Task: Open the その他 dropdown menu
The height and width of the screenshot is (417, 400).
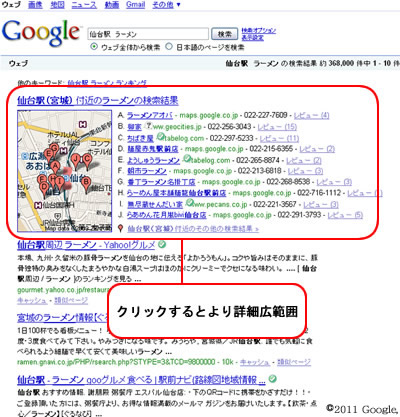Action: tap(166, 5)
